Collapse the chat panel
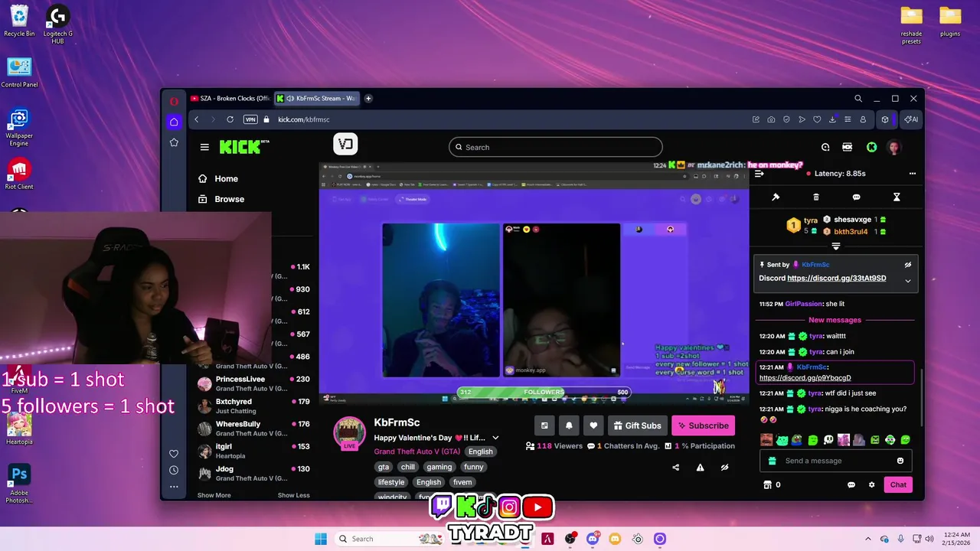The height and width of the screenshot is (551, 980). click(759, 174)
